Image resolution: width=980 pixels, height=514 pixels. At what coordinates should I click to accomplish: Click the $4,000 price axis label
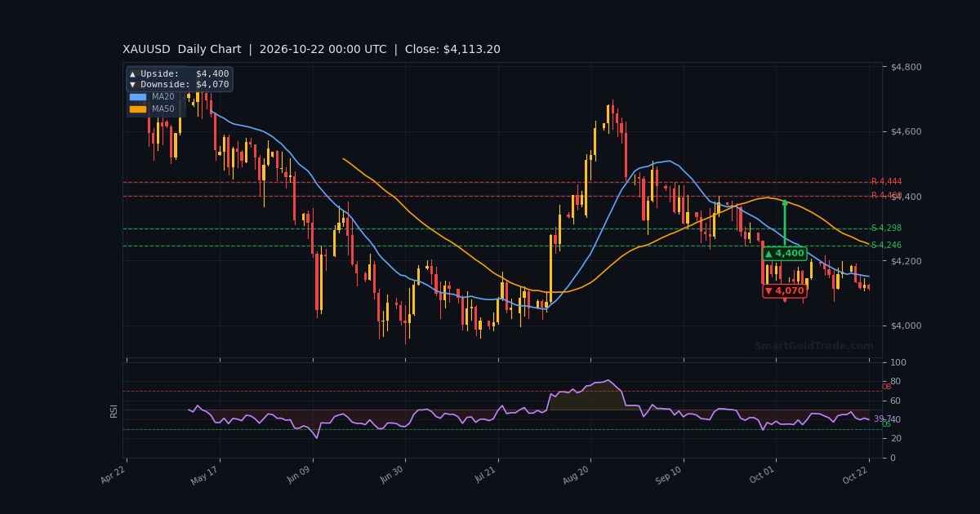[906, 326]
